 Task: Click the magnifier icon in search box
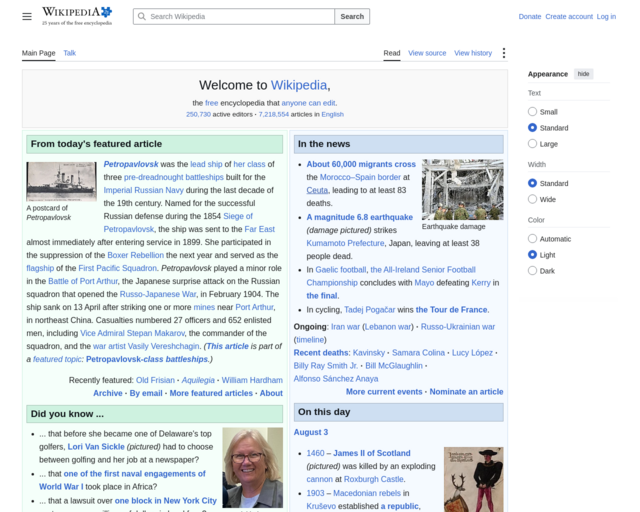(x=142, y=16)
